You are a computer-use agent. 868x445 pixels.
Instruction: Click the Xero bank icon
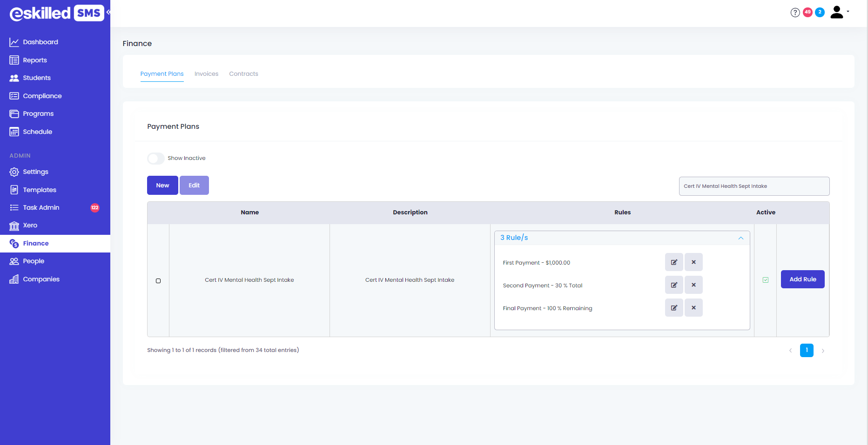click(14, 226)
